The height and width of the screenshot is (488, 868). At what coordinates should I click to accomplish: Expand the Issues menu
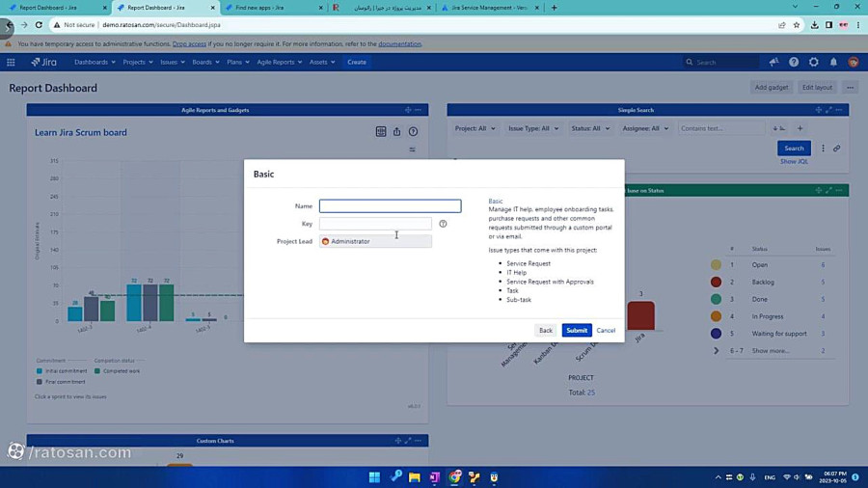[x=173, y=62]
